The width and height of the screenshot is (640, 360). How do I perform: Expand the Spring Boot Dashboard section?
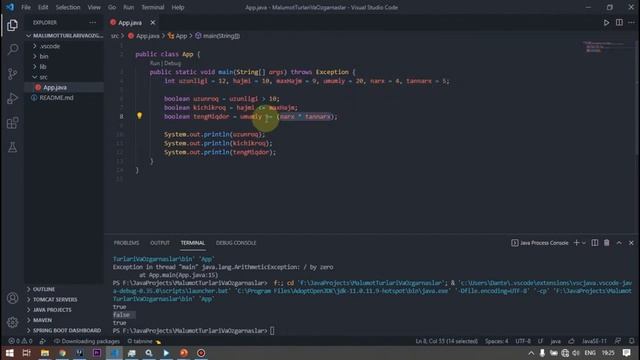coord(67,330)
